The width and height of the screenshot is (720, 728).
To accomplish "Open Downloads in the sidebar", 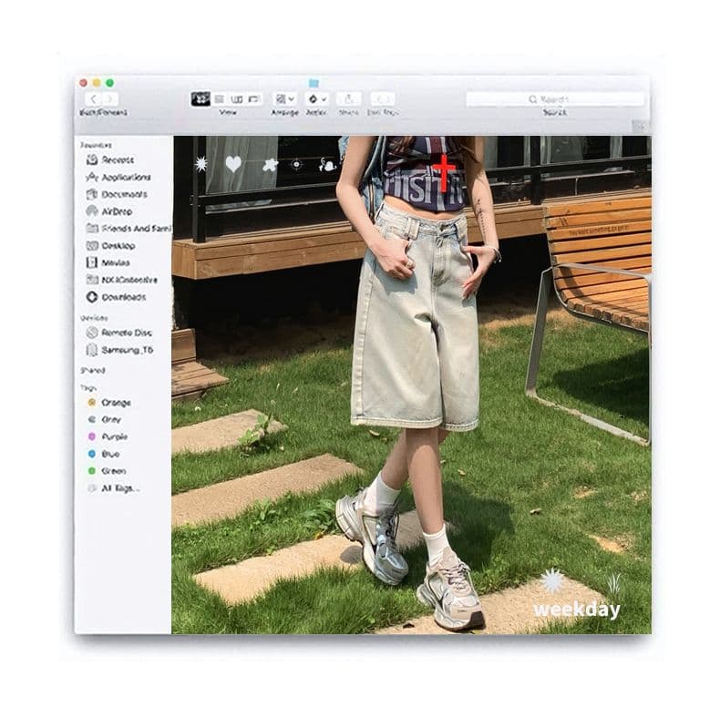I will (x=117, y=297).
